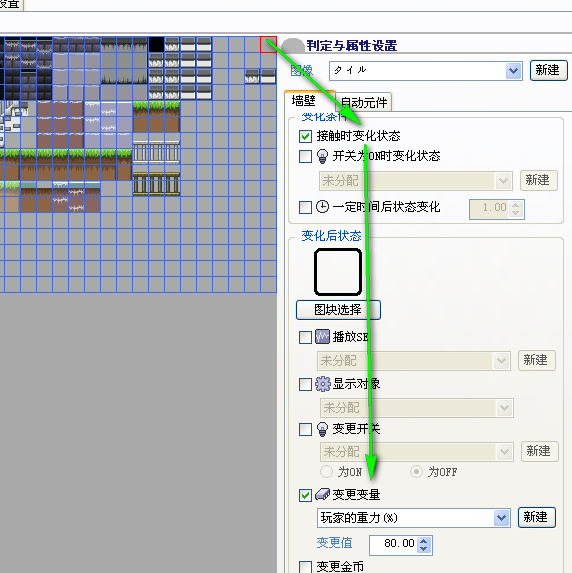
Task: Uncheck the 接触时变化状态 checkbox
Action: [x=306, y=136]
